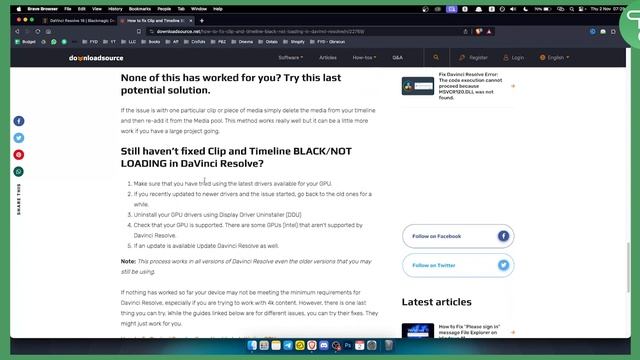Open the File menu

pyautogui.click(x=68, y=9)
